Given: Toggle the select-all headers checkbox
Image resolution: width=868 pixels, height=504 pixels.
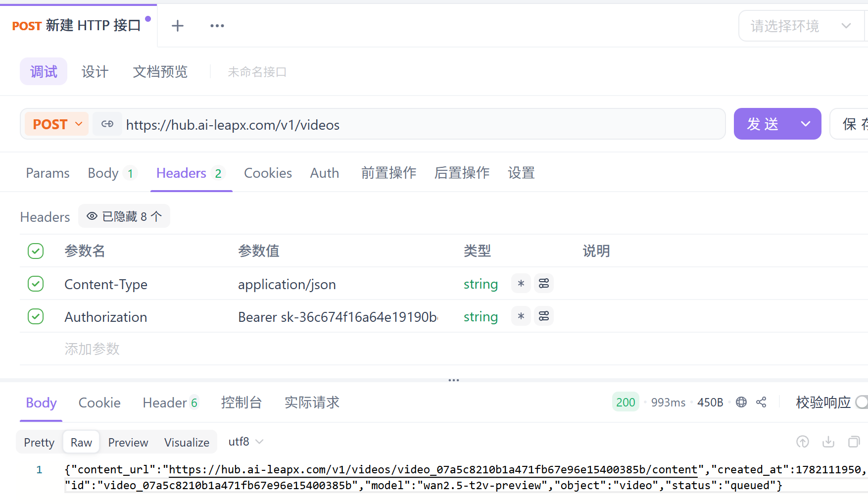Looking at the screenshot, I should coord(36,251).
